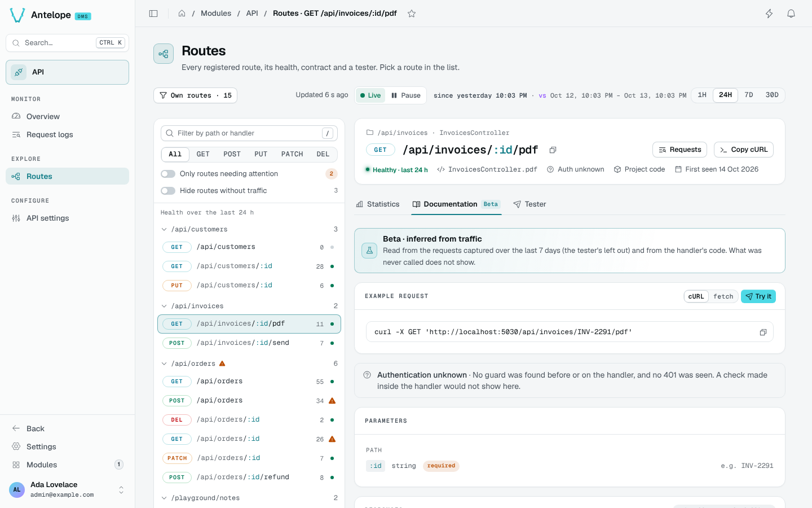Collapse the /api/invoices group
This screenshot has width=812, height=508.
click(249, 306)
